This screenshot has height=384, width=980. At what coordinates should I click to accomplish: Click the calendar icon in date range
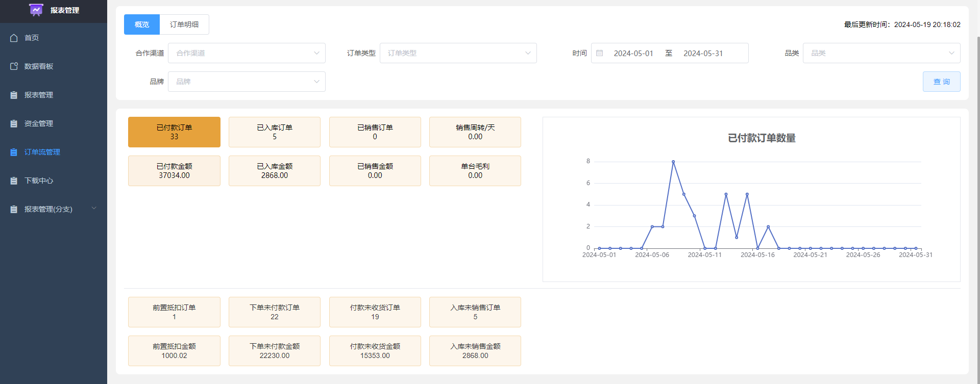pos(600,53)
